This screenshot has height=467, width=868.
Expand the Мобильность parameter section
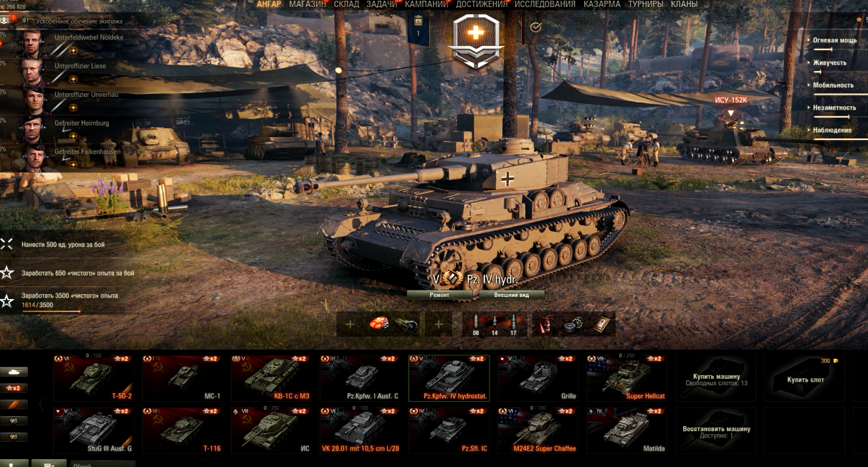(x=833, y=85)
